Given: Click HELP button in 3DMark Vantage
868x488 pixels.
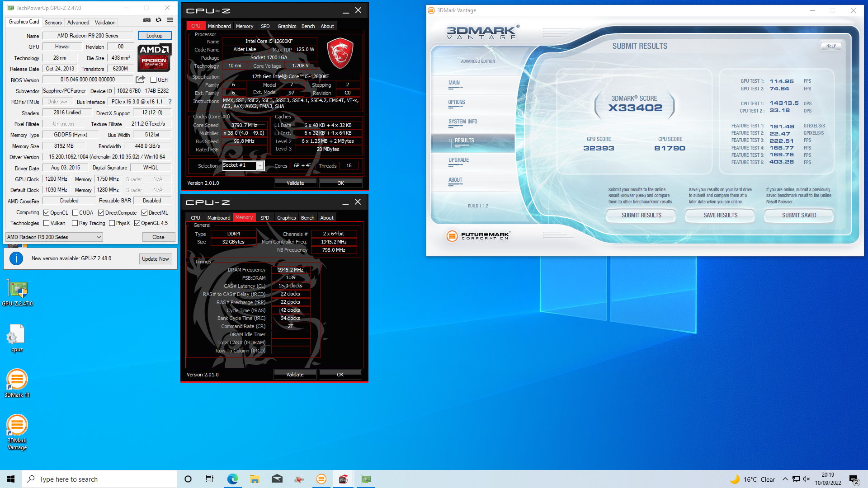Looking at the screenshot, I should tap(831, 46).
